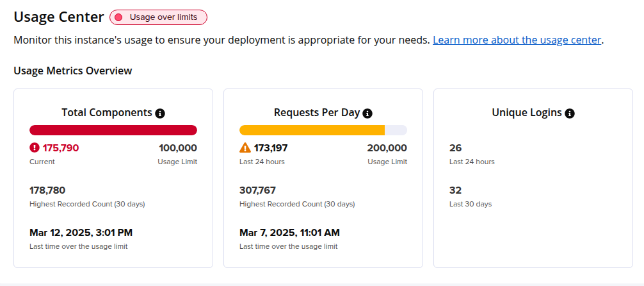Select the Usage Metrics Overview section heading
Screen dimensions: 644x286
pos(73,71)
